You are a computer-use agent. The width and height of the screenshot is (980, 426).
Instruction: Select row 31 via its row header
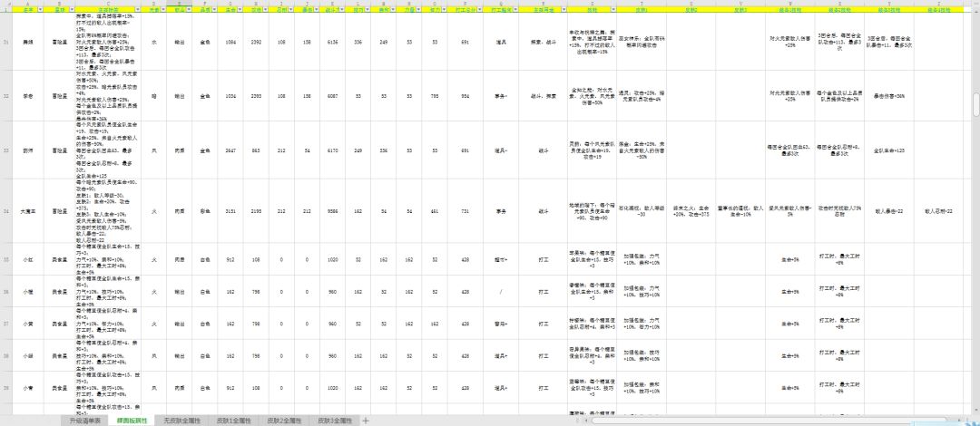coord(6,41)
